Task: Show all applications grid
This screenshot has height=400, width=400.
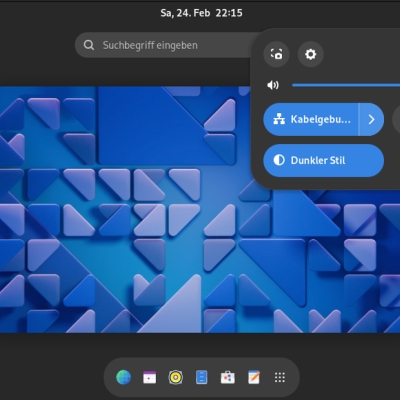Action: tap(280, 377)
